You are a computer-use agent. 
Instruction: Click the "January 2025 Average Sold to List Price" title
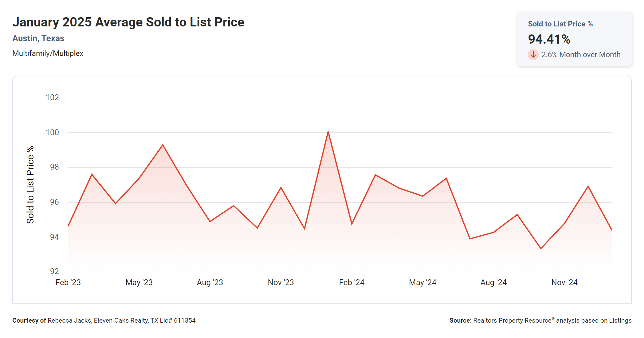click(x=128, y=22)
